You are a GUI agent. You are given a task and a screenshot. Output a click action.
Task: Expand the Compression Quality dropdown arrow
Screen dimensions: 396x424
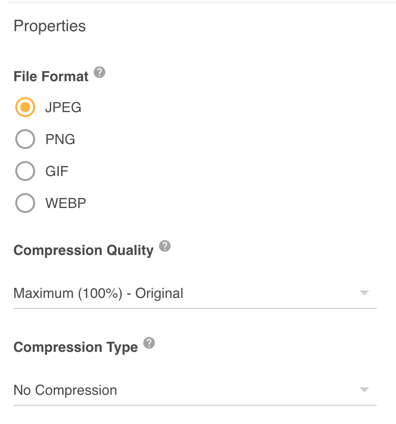[364, 293]
